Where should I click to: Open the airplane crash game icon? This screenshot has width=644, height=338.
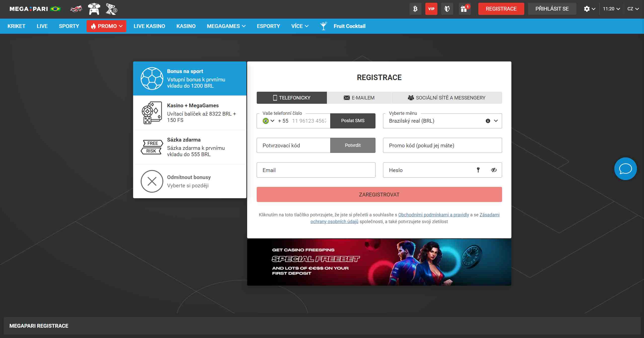pyautogui.click(x=76, y=9)
